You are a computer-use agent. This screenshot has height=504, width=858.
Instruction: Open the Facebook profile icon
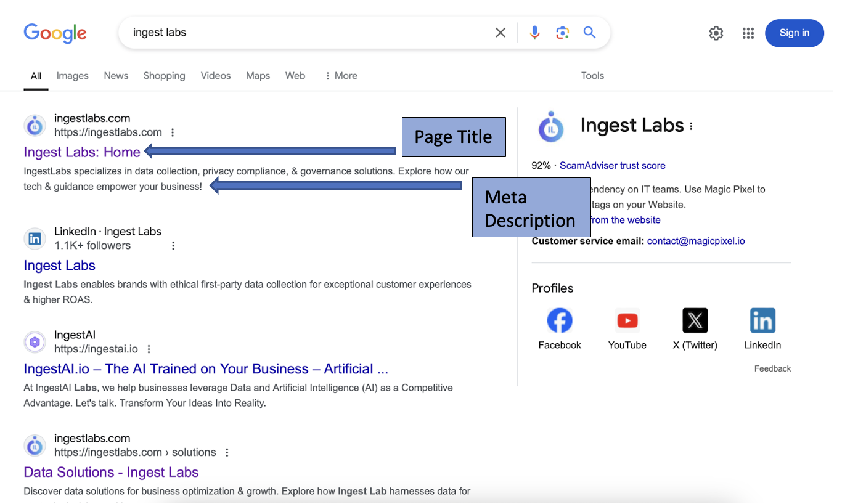[560, 320]
